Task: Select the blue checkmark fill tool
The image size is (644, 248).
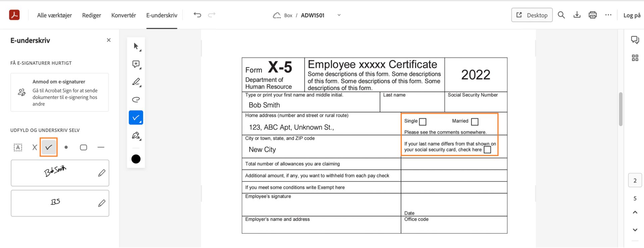Action: click(136, 117)
